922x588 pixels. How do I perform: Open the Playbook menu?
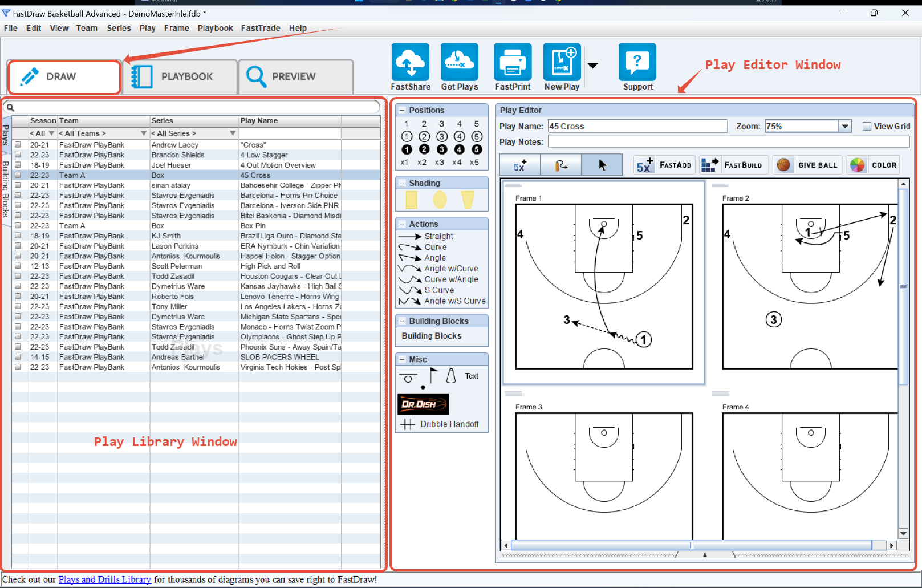pos(215,28)
